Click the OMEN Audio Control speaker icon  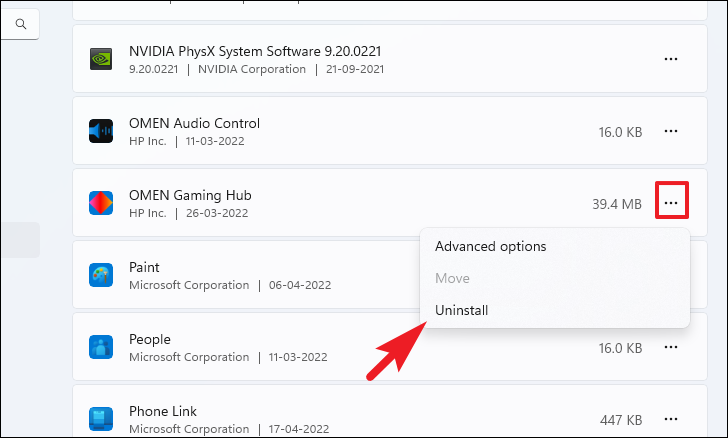101,131
